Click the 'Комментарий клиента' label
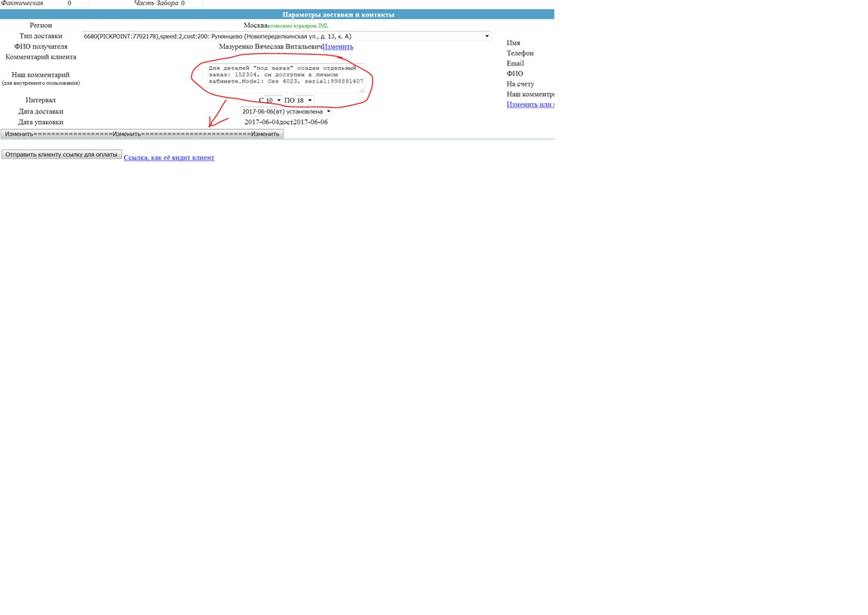This screenshot has width=868, height=615. click(41, 57)
